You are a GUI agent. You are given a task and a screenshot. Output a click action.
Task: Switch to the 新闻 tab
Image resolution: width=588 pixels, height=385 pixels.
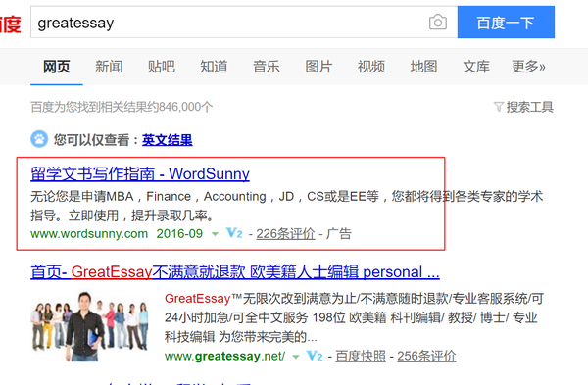point(109,67)
